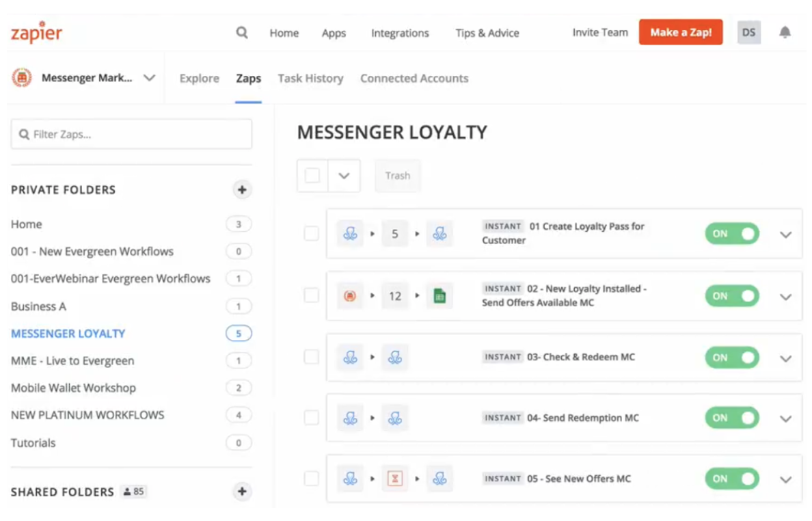Open Apps in top navigation
This screenshot has height=521, width=812.
(334, 33)
